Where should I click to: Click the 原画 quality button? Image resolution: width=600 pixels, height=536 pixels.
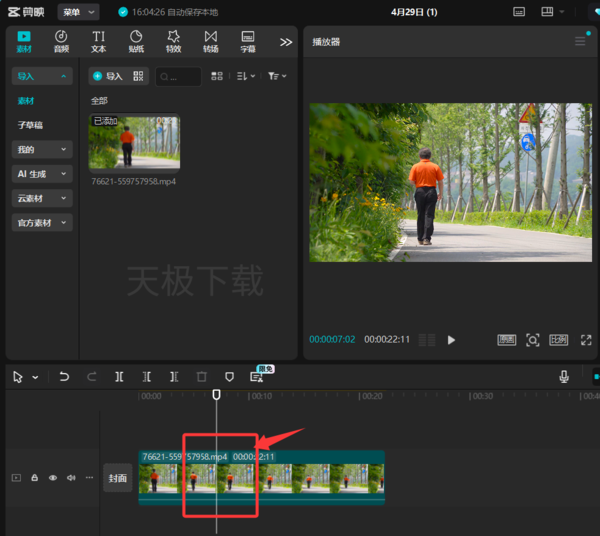pyautogui.click(x=507, y=340)
